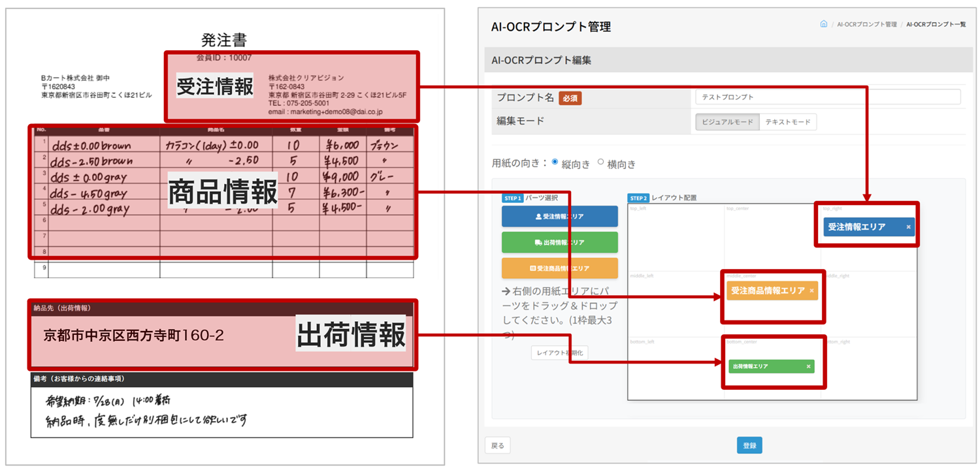Remove 受注商品情報エリア from the middle_center cell

pyautogui.click(x=811, y=290)
